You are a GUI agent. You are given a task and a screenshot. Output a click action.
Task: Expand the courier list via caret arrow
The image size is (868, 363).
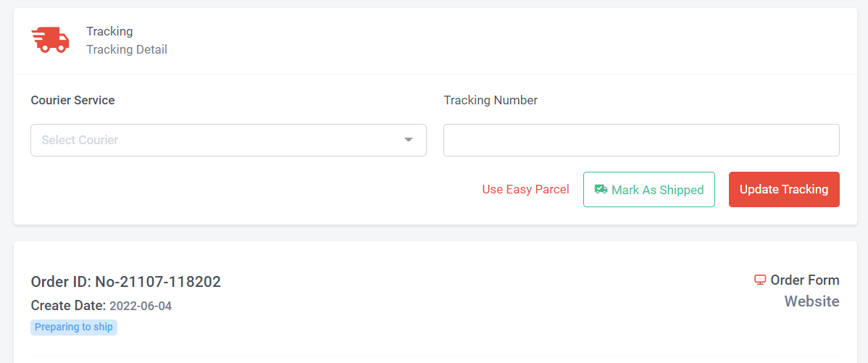click(x=409, y=140)
